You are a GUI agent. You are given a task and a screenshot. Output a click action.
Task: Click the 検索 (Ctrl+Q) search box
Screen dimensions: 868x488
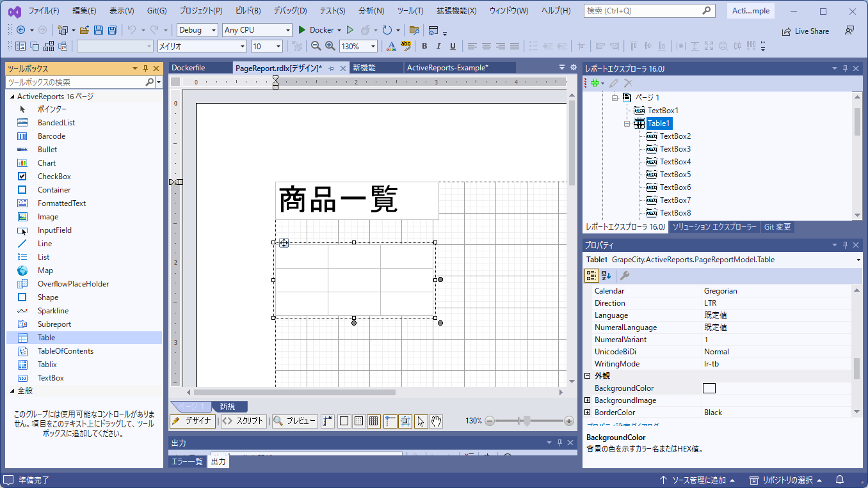point(650,11)
